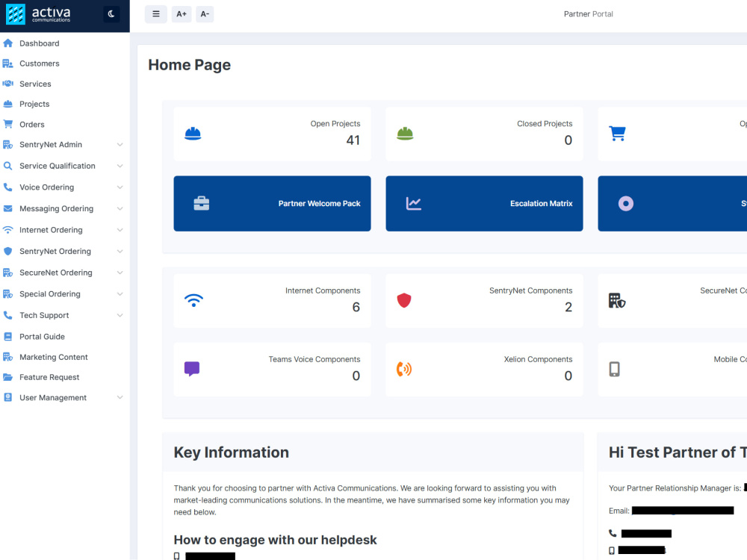Click the Dashboard home icon
Viewport: 747px width, 560px height.
pos(7,43)
